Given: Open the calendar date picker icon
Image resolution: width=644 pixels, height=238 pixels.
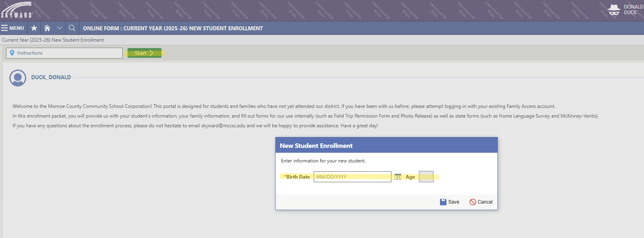Looking at the screenshot, I should point(398,177).
